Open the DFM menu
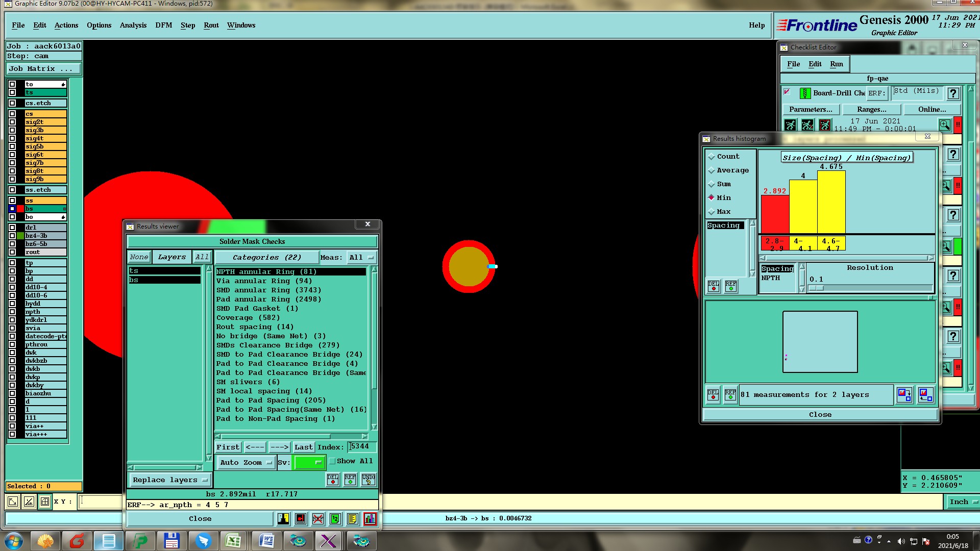This screenshot has width=980, height=551. [x=163, y=25]
